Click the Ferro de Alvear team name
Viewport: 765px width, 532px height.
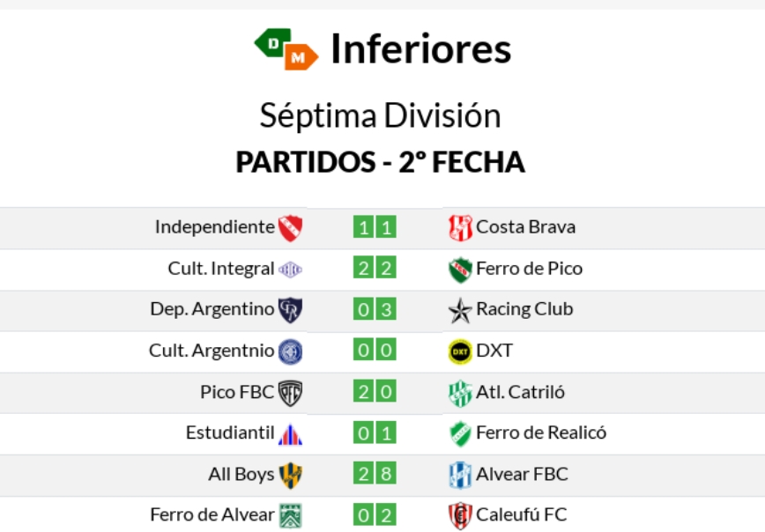tap(212, 514)
